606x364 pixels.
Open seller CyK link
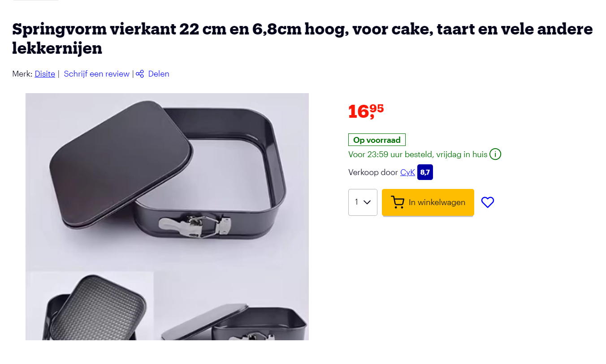[x=407, y=172]
